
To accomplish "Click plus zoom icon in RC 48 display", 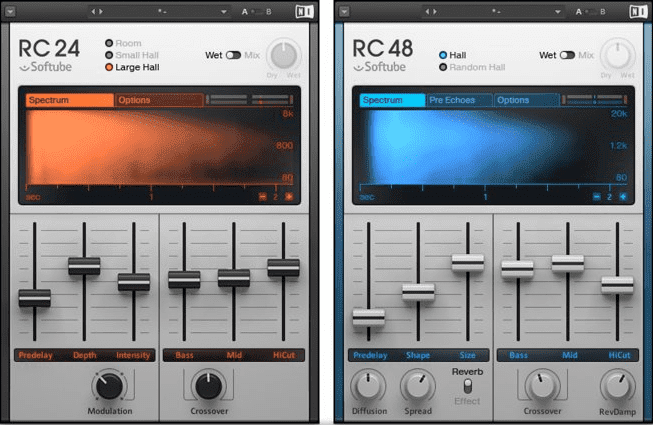I will [623, 197].
